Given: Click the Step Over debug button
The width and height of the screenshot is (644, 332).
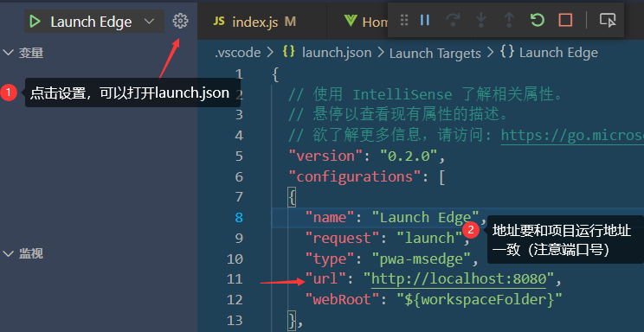Looking at the screenshot, I should [x=453, y=20].
